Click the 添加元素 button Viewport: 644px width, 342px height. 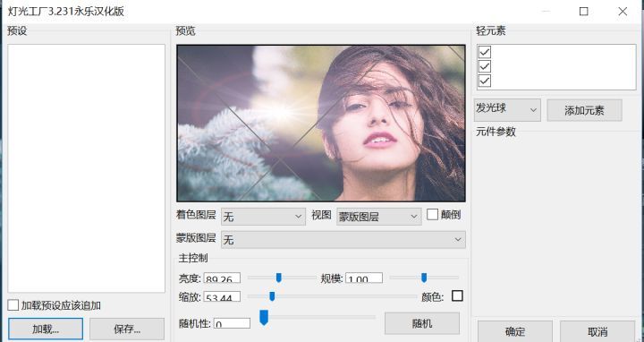click(x=584, y=110)
